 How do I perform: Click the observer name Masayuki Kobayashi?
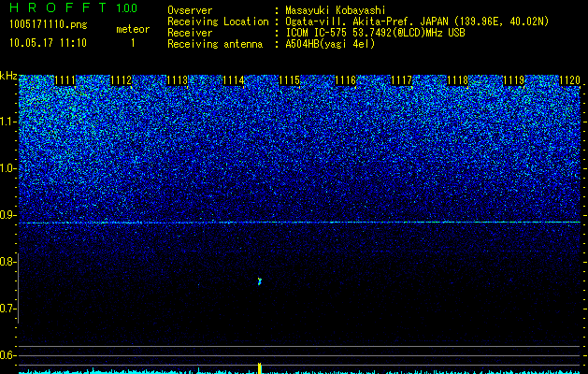pos(336,10)
